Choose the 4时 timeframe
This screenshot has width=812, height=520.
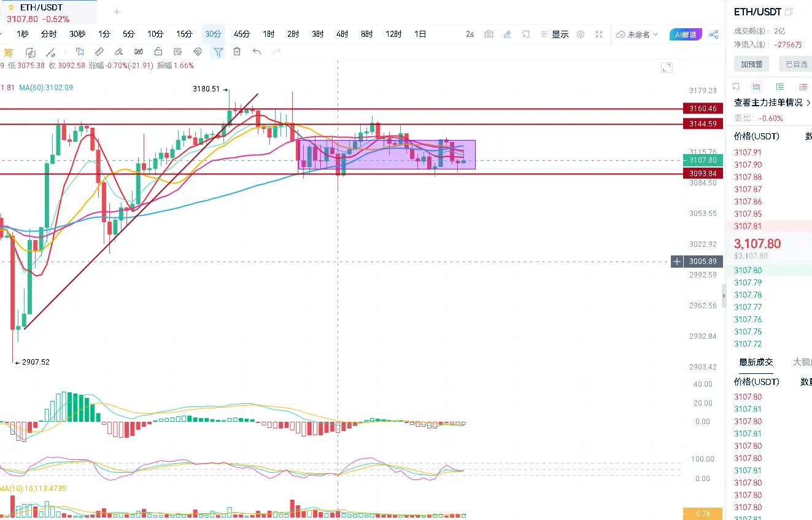click(x=342, y=34)
